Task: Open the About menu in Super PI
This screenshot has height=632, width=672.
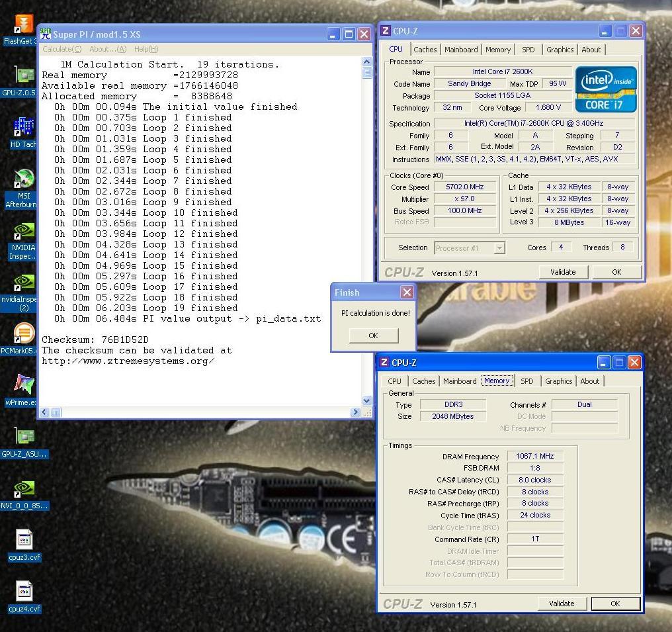Action: [x=108, y=50]
